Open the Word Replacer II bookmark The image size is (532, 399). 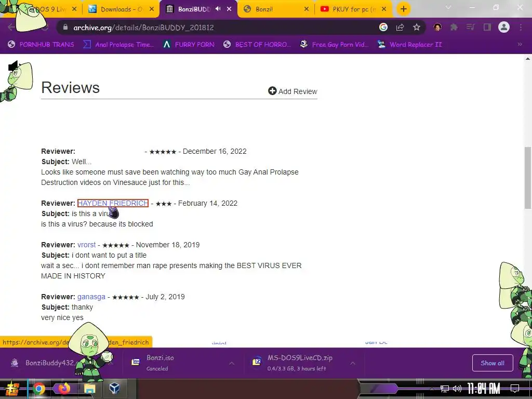point(410,45)
